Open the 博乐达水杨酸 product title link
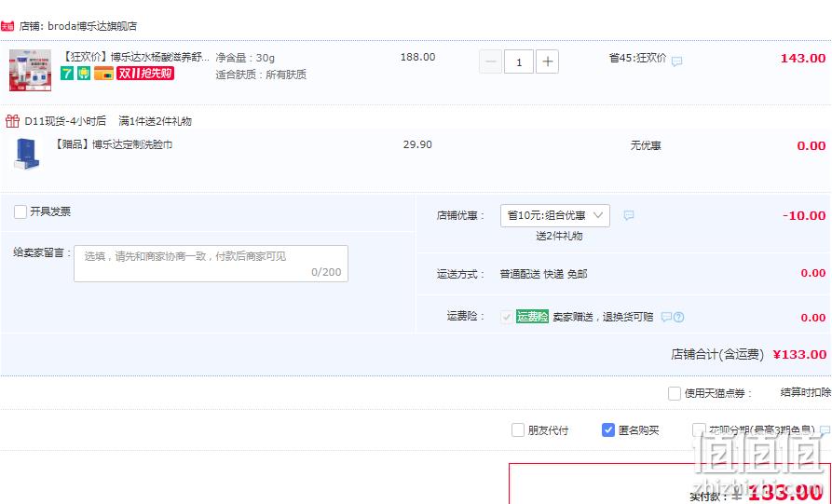The width and height of the screenshot is (832, 504). [135, 57]
